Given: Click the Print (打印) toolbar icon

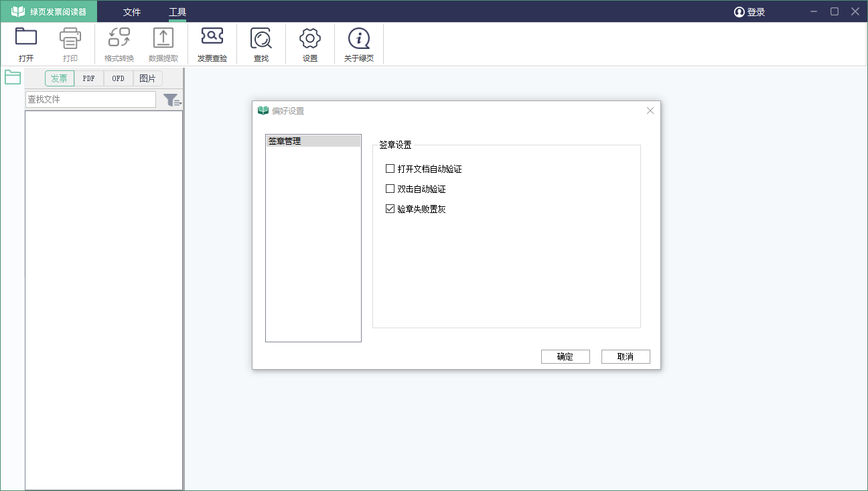Looking at the screenshot, I should click(70, 38).
